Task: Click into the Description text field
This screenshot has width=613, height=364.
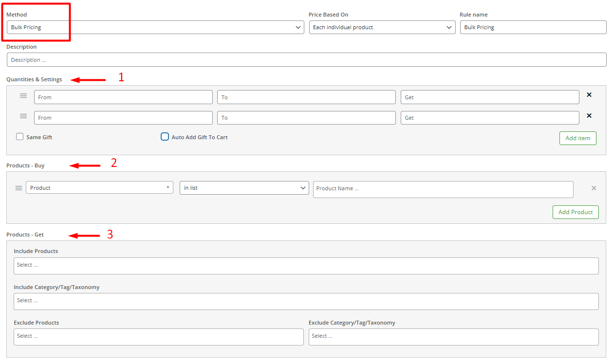Action: coord(306,60)
